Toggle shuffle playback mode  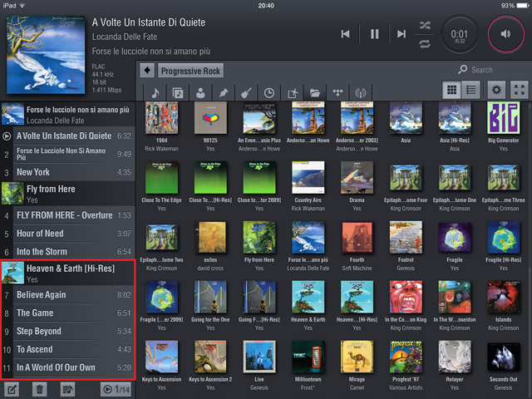426,25
